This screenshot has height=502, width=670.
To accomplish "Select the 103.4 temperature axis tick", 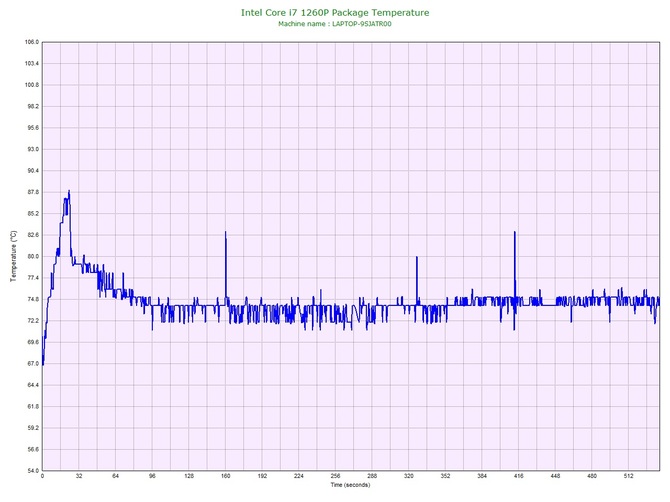I will (x=32, y=63).
